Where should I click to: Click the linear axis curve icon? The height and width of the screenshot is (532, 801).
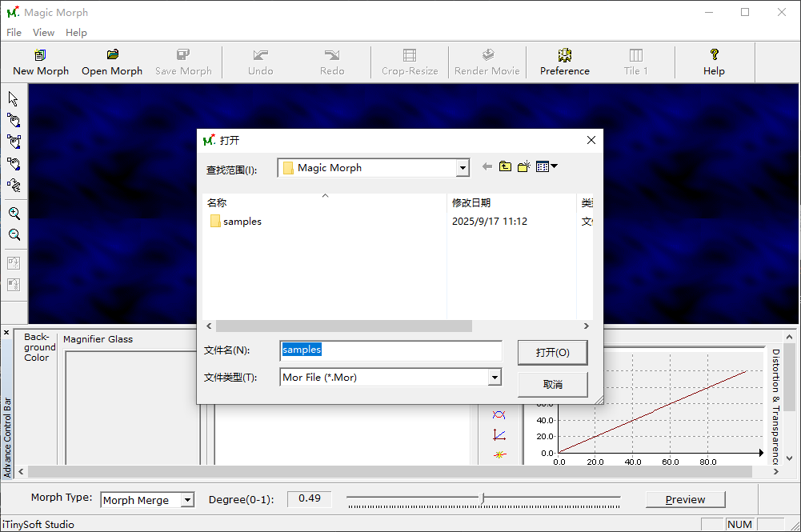(x=499, y=435)
